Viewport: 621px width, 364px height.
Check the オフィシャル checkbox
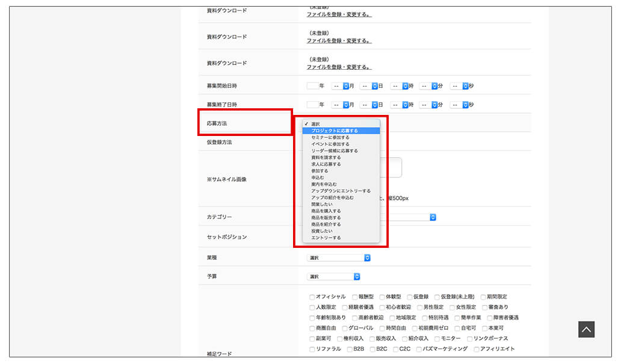pyautogui.click(x=310, y=296)
